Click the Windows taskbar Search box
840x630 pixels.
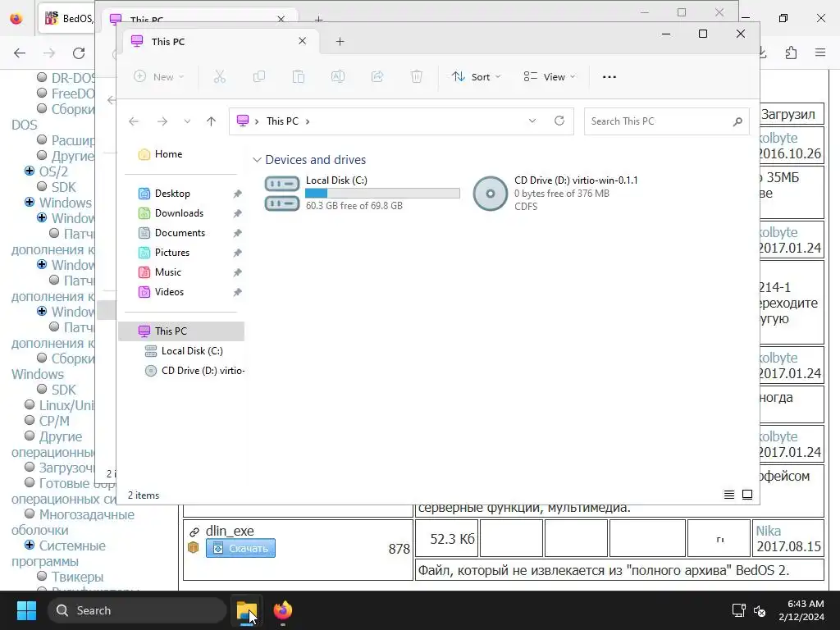coord(137,610)
